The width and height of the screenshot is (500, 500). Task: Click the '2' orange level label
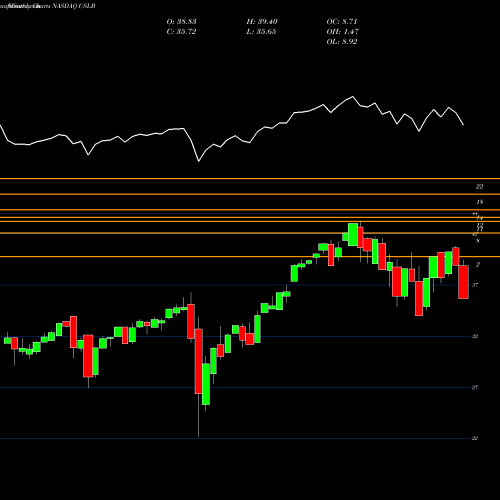pyautogui.click(x=478, y=265)
